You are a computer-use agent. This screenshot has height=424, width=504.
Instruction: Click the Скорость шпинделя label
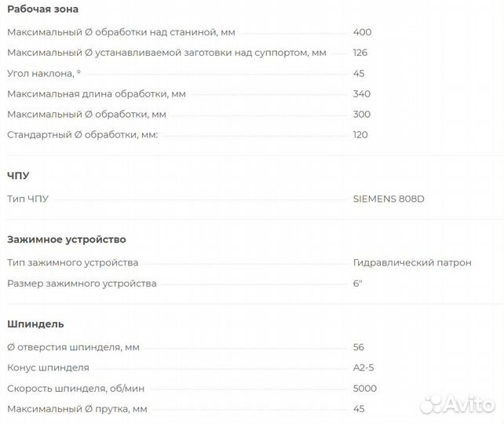[x=75, y=389]
